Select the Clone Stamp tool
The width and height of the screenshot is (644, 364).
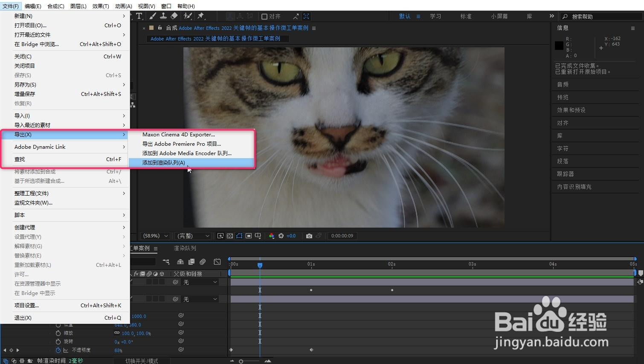[163, 16]
